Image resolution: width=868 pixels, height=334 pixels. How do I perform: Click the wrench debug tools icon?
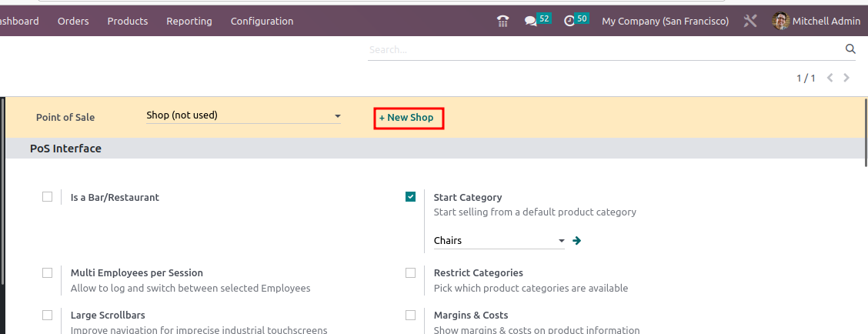pyautogui.click(x=750, y=22)
